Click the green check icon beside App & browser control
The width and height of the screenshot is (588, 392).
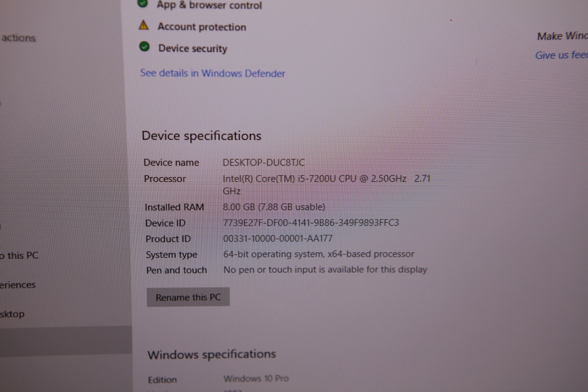(143, 3)
